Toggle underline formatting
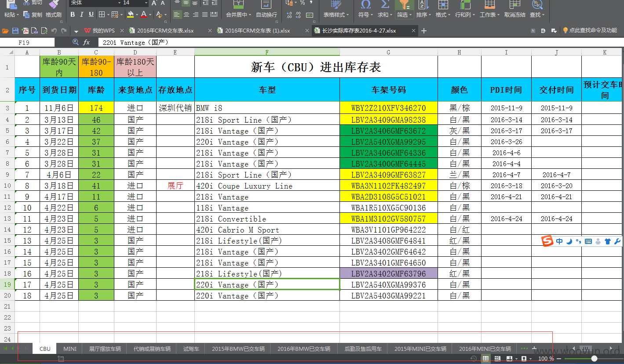The height and width of the screenshot is (364, 624). [x=91, y=15]
